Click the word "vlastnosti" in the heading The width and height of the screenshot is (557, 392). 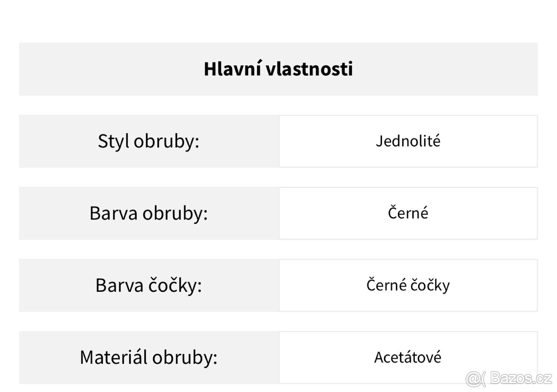[310, 69]
